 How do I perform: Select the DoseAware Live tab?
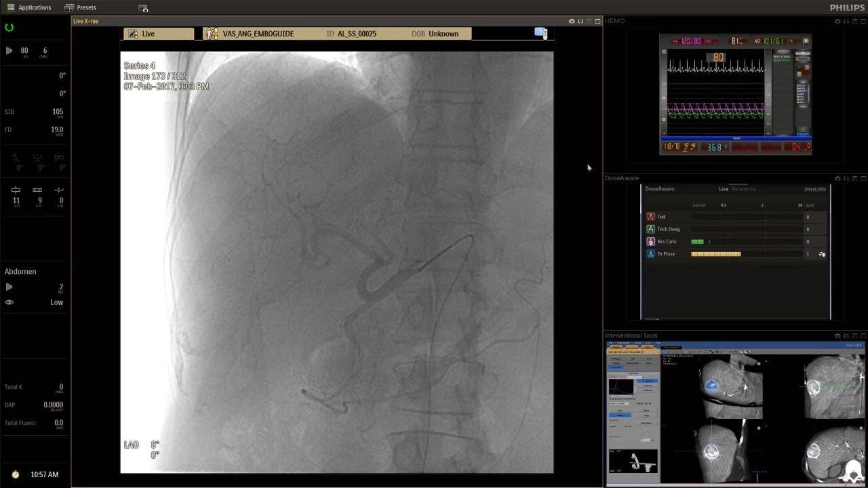click(x=724, y=189)
